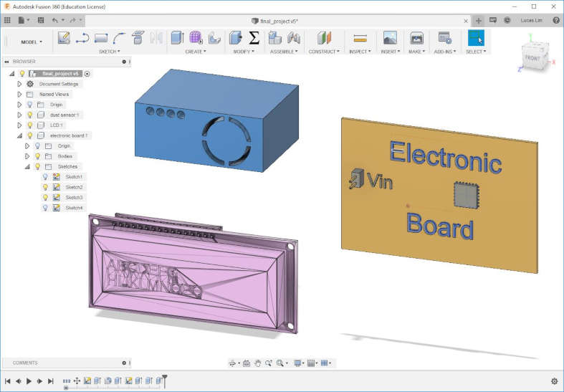Image resolution: width=564 pixels, height=392 pixels.
Task: Collapse electronic board:1 node
Action: point(19,135)
